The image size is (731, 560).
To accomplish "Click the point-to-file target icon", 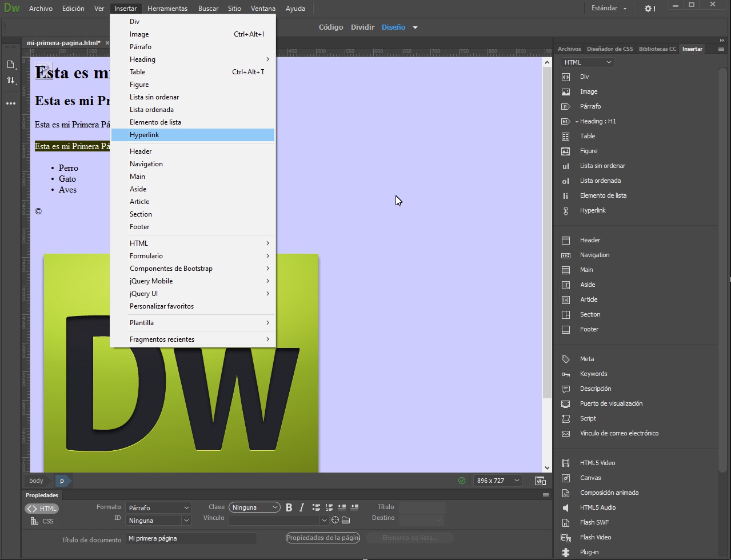I will click(335, 520).
